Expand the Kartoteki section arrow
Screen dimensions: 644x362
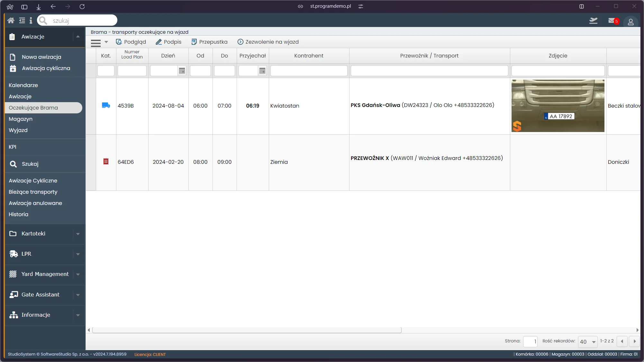click(x=78, y=234)
